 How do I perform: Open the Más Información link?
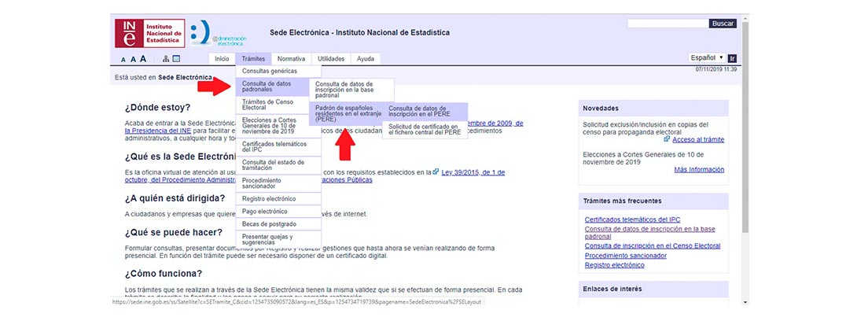click(699, 170)
